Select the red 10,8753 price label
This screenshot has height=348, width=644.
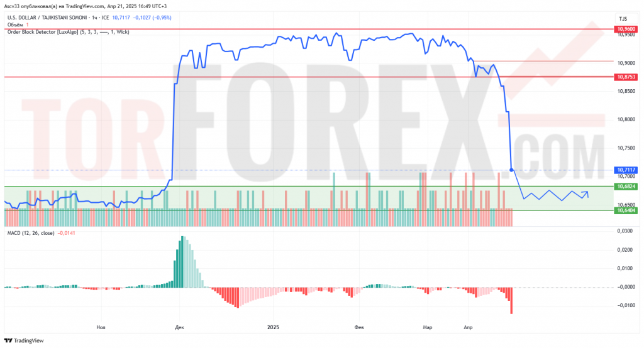coord(626,77)
